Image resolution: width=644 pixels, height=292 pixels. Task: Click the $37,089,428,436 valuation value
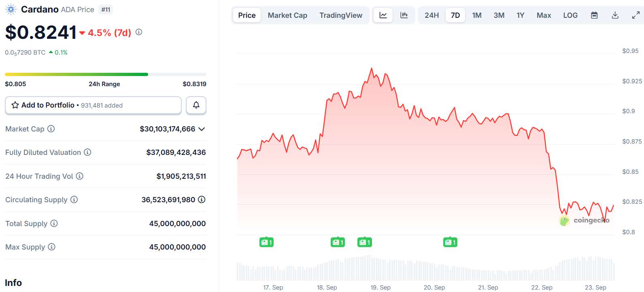tap(176, 152)
